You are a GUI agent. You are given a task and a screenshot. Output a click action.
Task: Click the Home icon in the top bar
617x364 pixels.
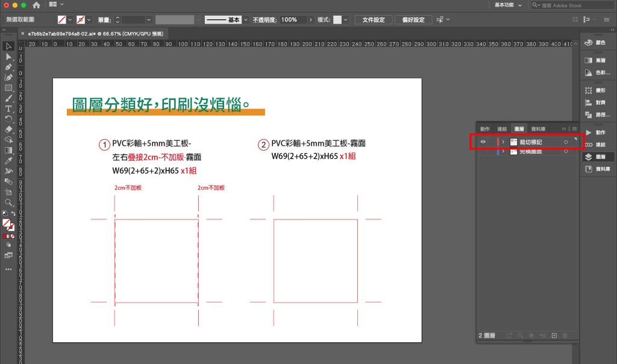click(37, 5)
